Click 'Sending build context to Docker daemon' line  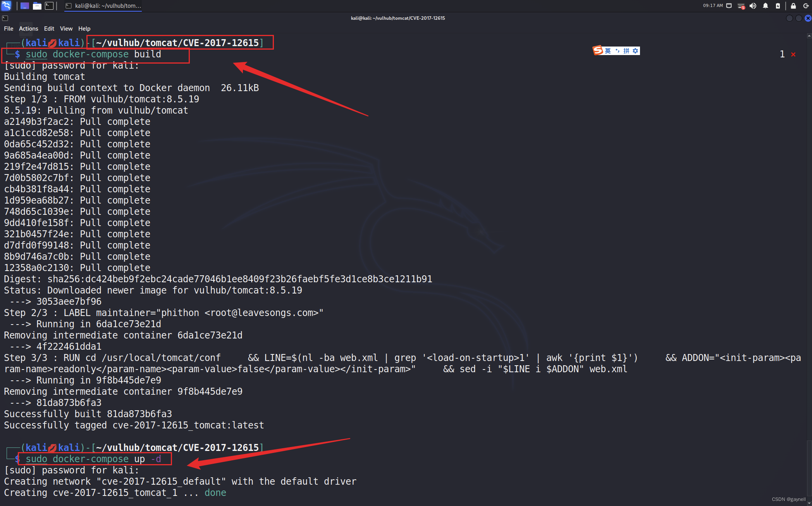(x=131, y=88)
